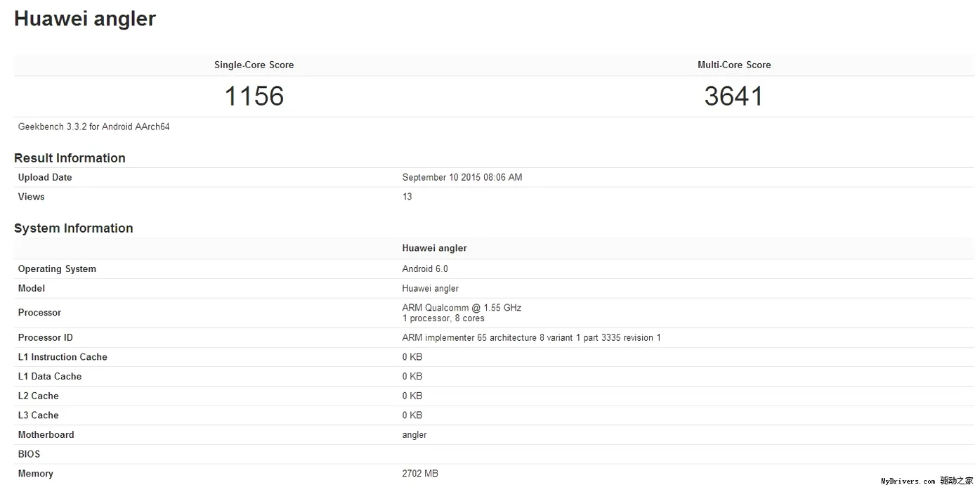Click the Memory value 2702 MB

pyautogui.click(x=419, y=474)
